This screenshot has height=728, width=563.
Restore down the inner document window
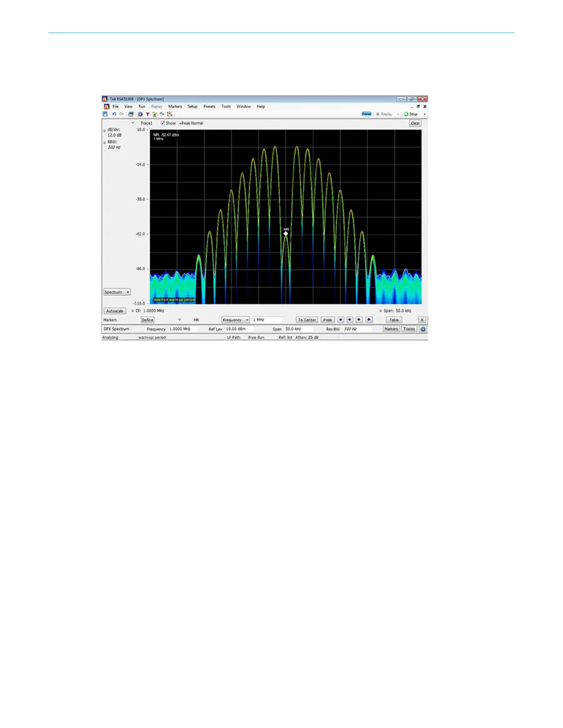tap(418, 106)
